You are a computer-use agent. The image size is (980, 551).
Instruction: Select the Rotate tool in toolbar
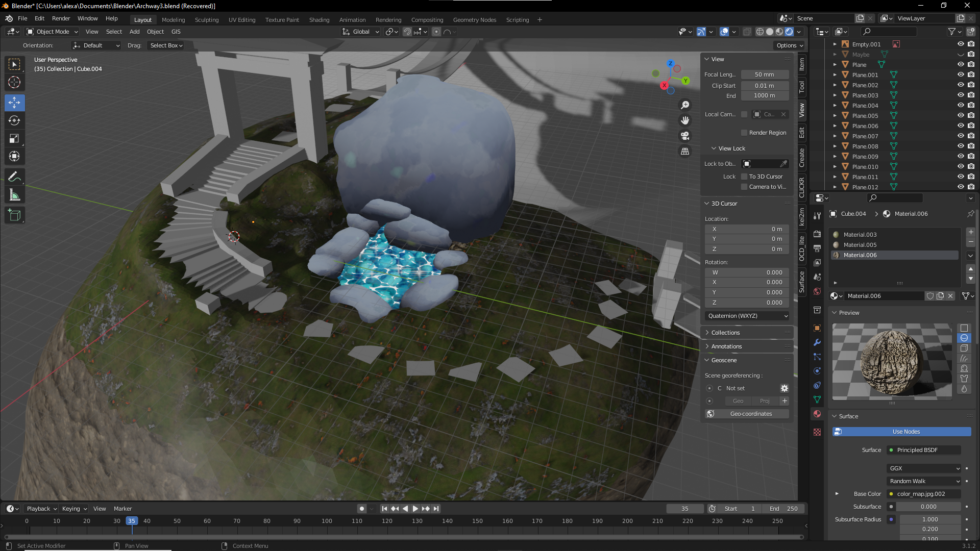coord(14,121)
